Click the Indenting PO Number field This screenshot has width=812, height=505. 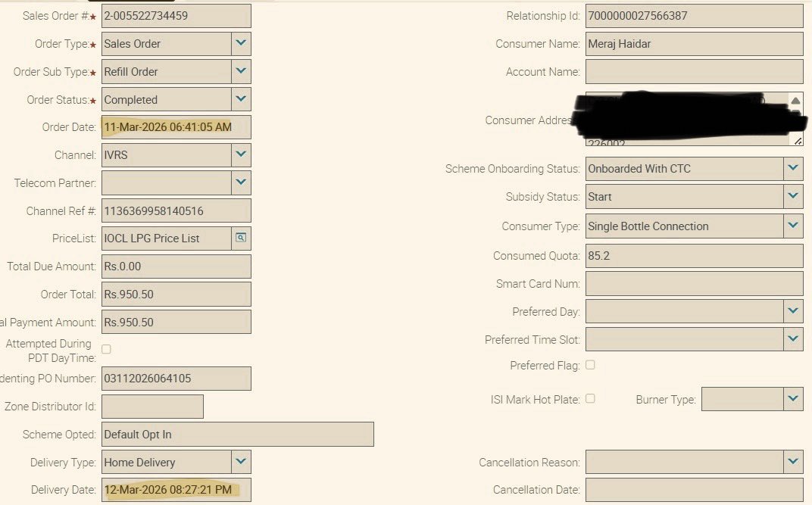[176, 379]
